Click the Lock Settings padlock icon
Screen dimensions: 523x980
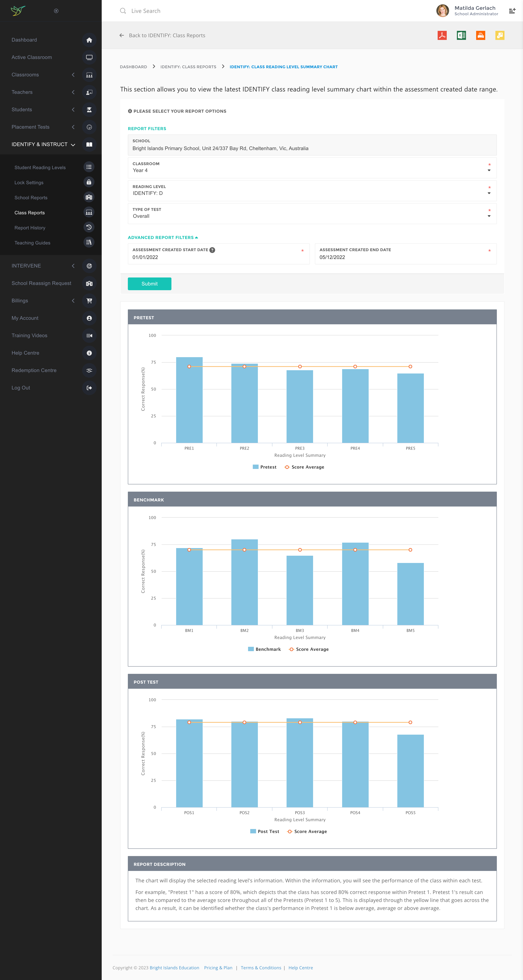tap(89, 182)
